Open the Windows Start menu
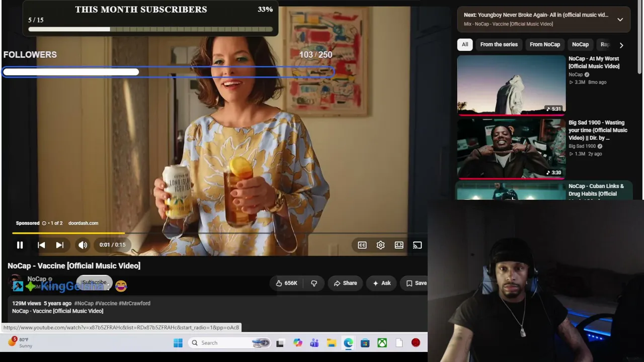Image resolution: width=644 pixels, height=362 pixels. 178,343
